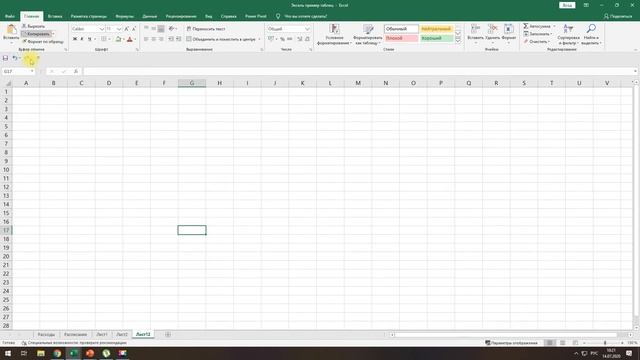
Task: Open the Calibri font name dropdown
Action: tap(102, 29)
